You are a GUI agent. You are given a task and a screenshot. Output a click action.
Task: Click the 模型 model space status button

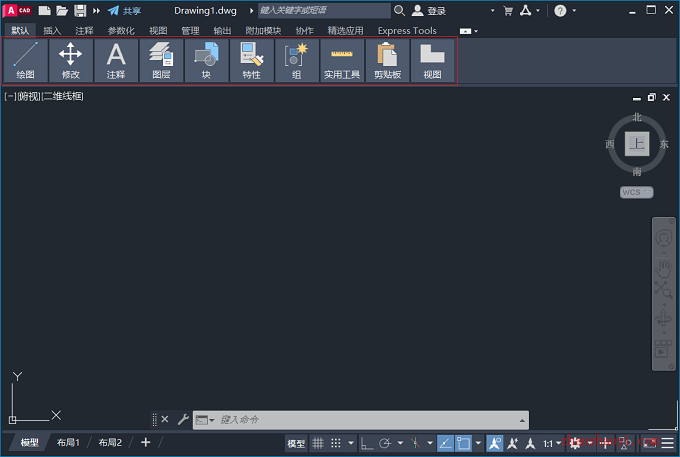tap(296, 443)
